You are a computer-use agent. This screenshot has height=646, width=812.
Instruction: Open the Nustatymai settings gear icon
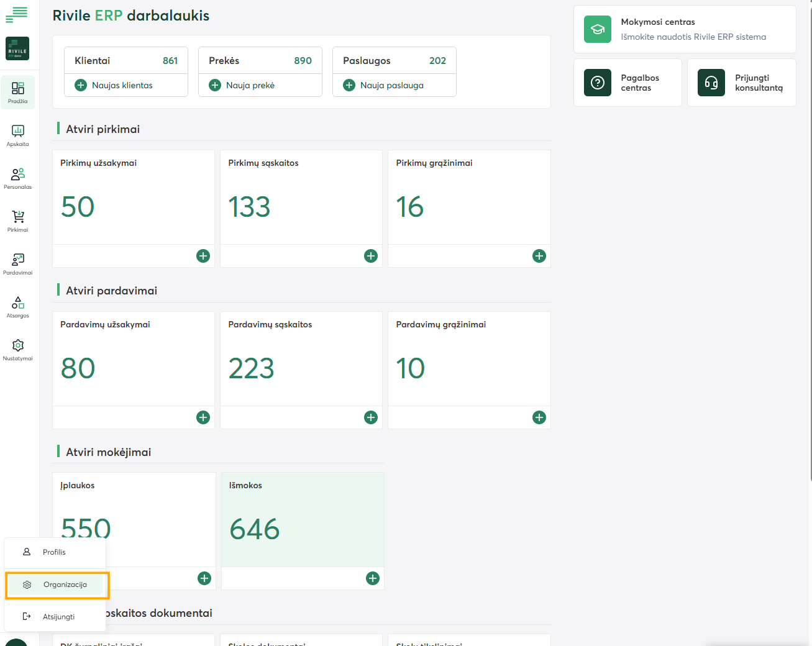coord(17,345)
